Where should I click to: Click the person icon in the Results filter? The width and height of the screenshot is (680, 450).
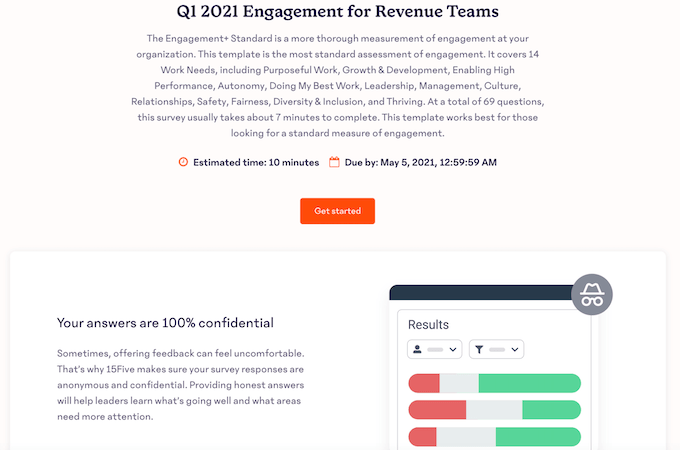click(x=417, y=349)
